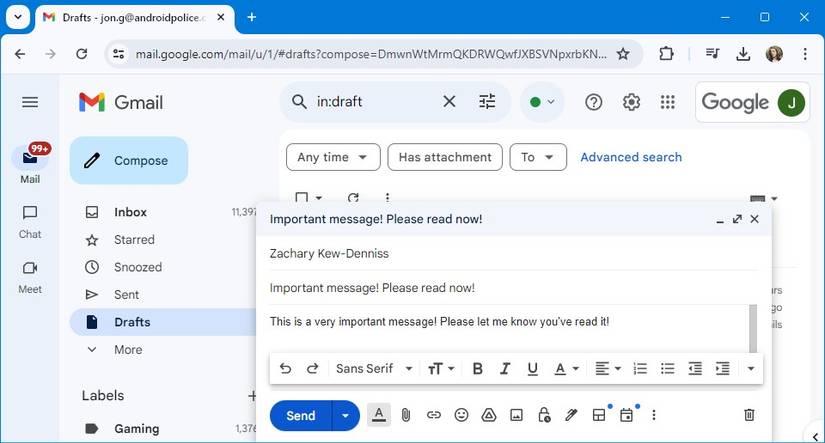Insert a signature using the pen icon
This screenshot has width=825, height=443.
[571, 415]
